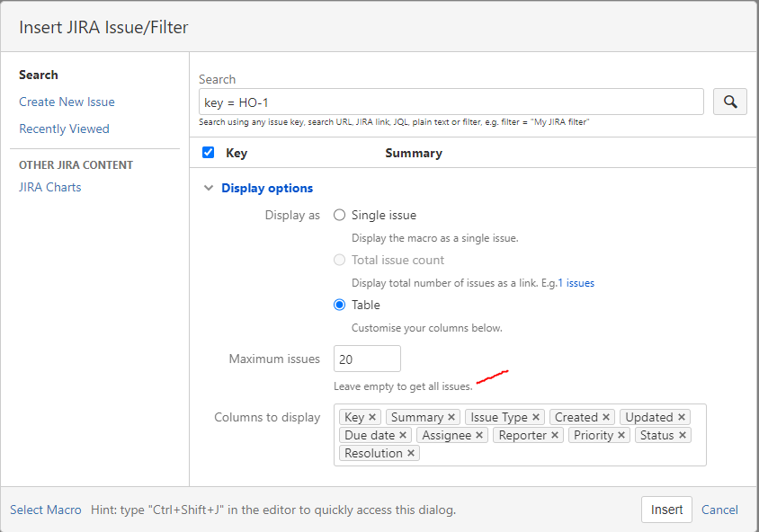The width and height of the screenshot is (759, 532).
Task: Focus the Maximum issues input field
Action: click(x=367, y=359)
